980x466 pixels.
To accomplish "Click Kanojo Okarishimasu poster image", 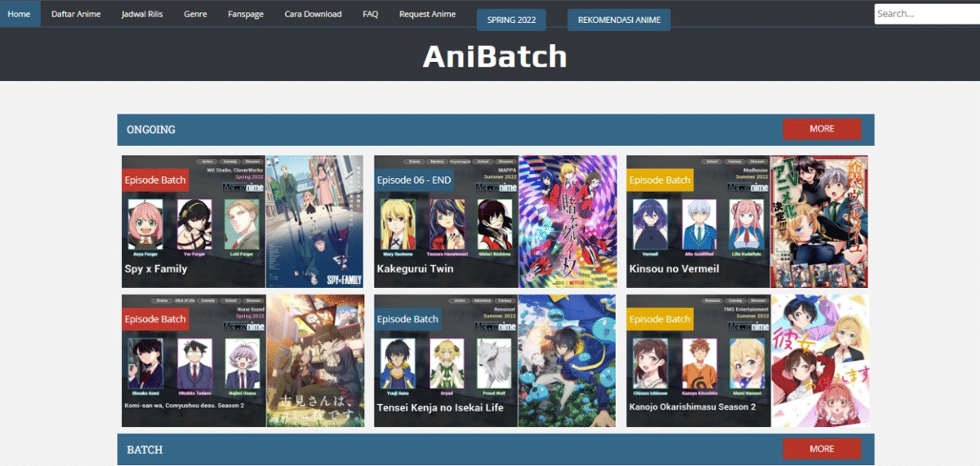I will coord(820,361).
